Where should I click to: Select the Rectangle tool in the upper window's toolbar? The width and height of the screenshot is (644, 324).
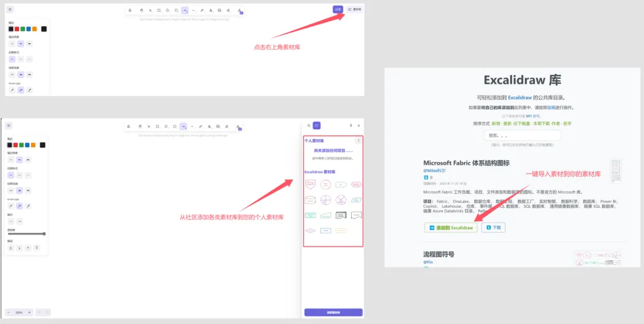point(159,10)
